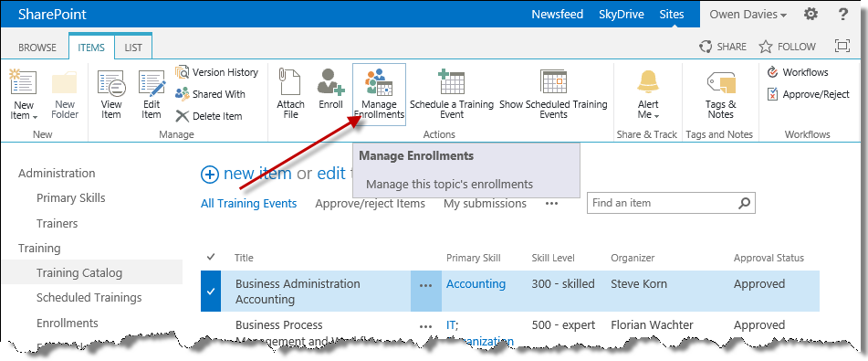Open more views ellipsis
Image resolution: width=868 pixels, height=361 pixels.
click(x=551, y=204)
